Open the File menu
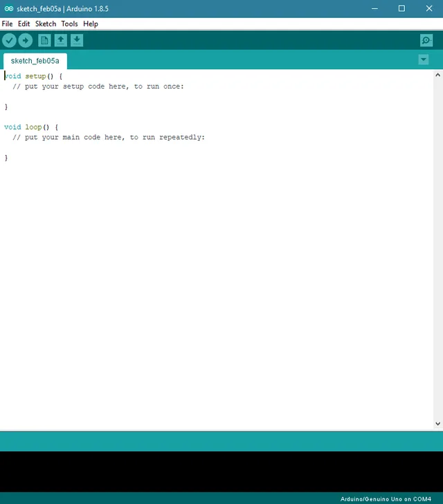 click(x=7, y=24)
